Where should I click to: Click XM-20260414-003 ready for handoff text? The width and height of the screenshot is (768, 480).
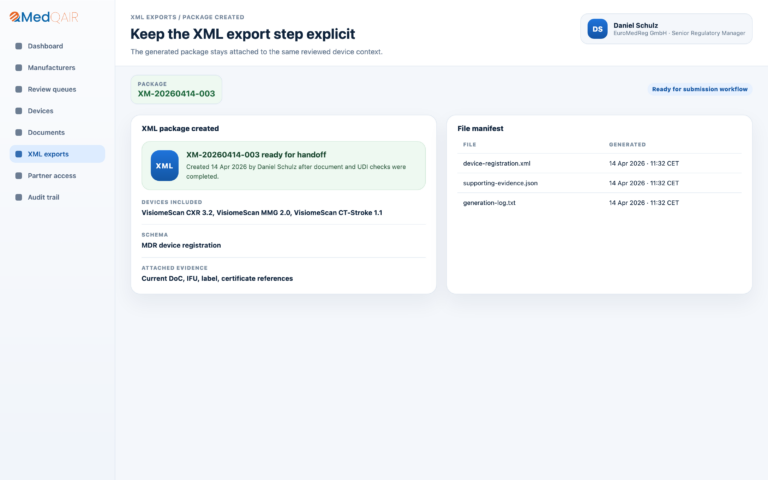click(x=256, y=155)
